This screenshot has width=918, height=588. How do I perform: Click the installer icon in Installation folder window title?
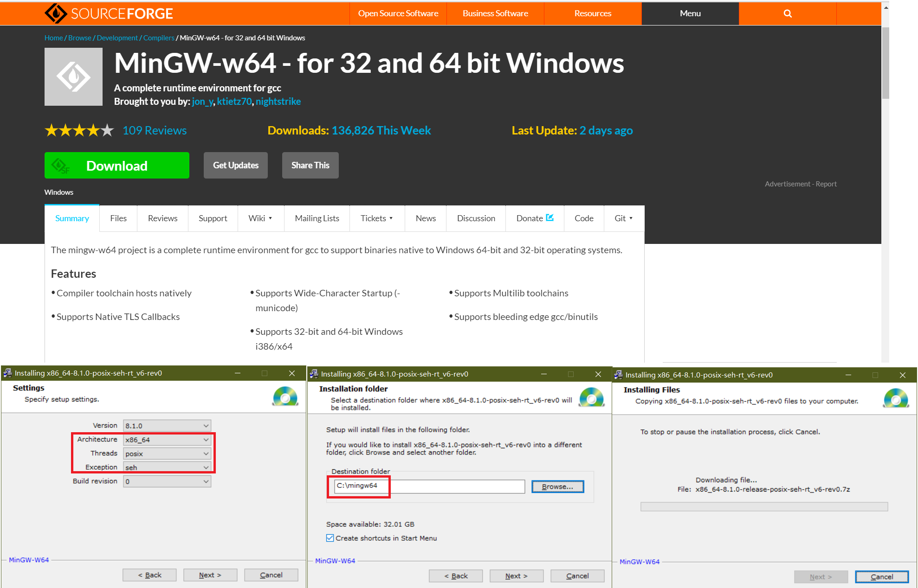pyautogui.click(x=314, y=374)
